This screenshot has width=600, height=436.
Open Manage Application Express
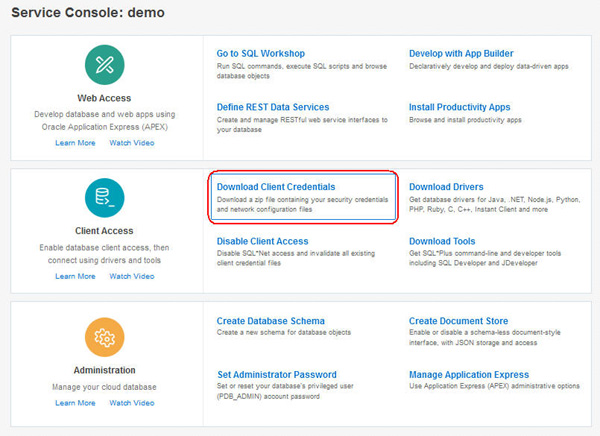pyautogui.click(x=470, y=375)
